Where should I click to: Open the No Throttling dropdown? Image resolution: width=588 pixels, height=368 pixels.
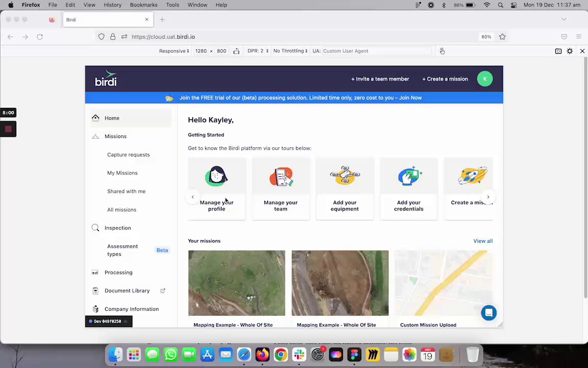(290, 51)
